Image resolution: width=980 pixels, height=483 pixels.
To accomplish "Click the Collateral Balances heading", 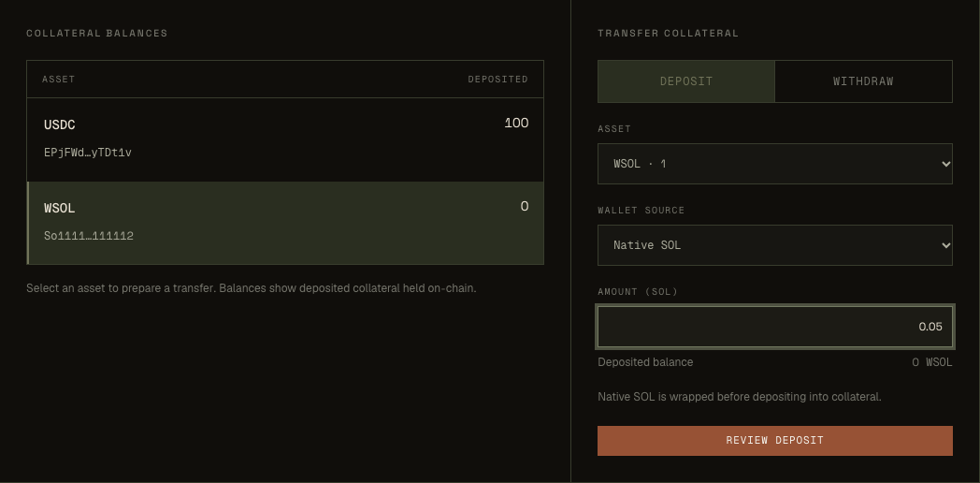I will coord(97,33).
